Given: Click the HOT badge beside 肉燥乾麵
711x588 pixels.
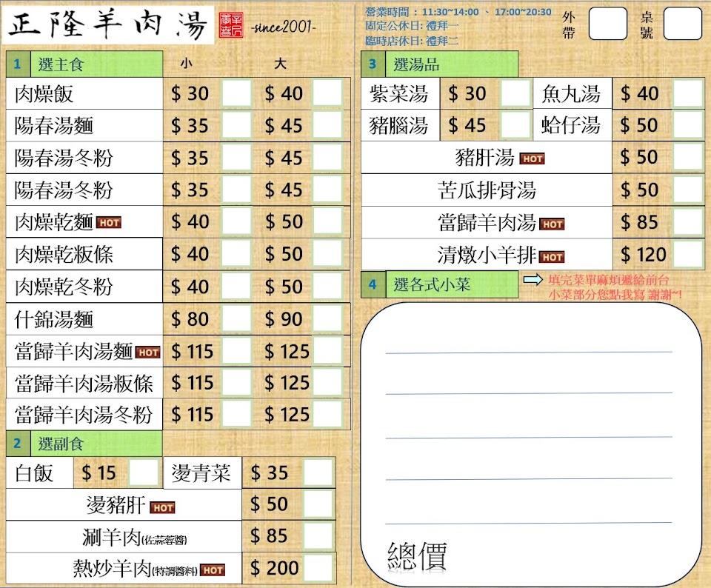Looking at the screenshot, I should (109, 223).
